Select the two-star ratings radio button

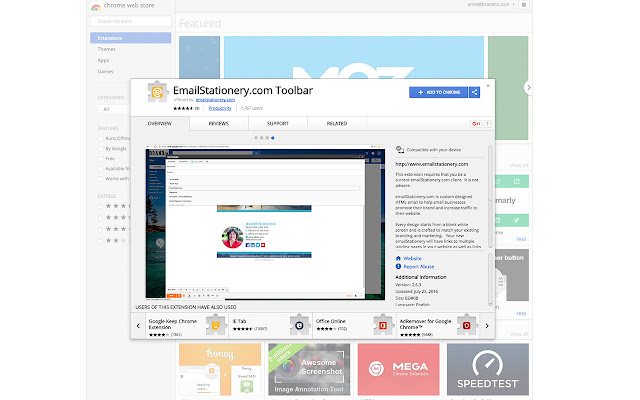pos(100,241)
